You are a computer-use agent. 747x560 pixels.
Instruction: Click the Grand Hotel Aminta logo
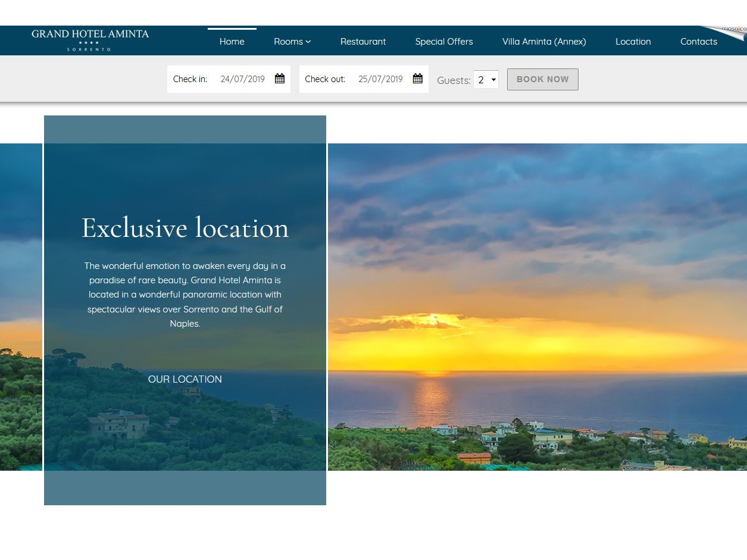coord(90,40)
